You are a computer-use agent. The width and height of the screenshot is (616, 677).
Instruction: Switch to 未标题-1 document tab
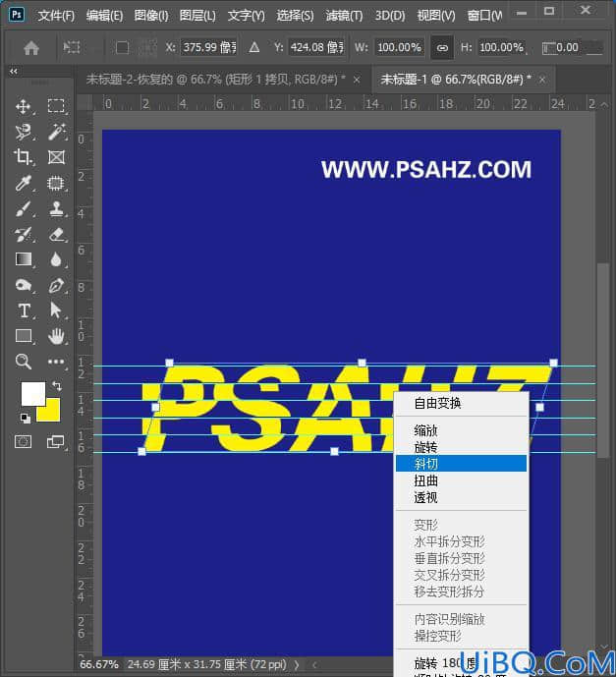tap(456, 79)
